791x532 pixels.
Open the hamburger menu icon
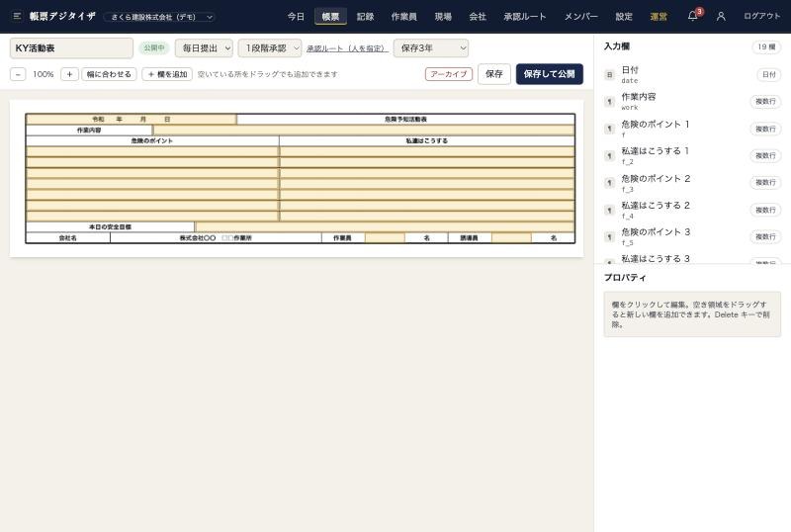[17, 16]
